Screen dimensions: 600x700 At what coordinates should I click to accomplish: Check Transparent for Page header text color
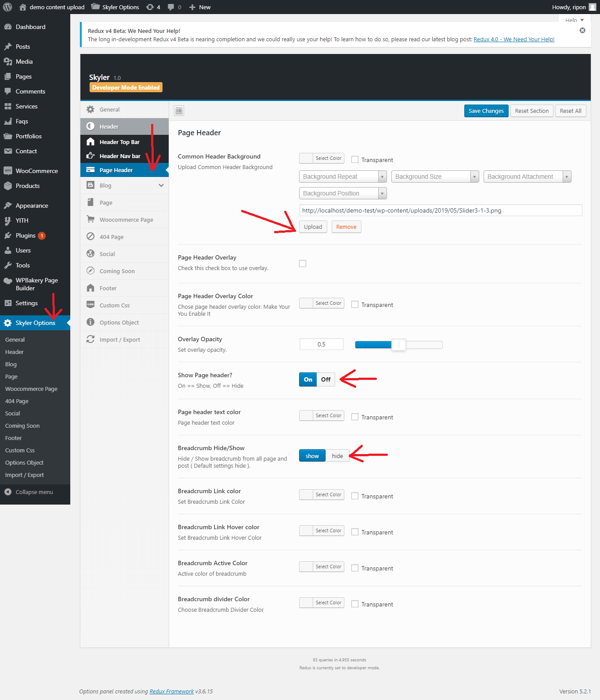(355, 417)
